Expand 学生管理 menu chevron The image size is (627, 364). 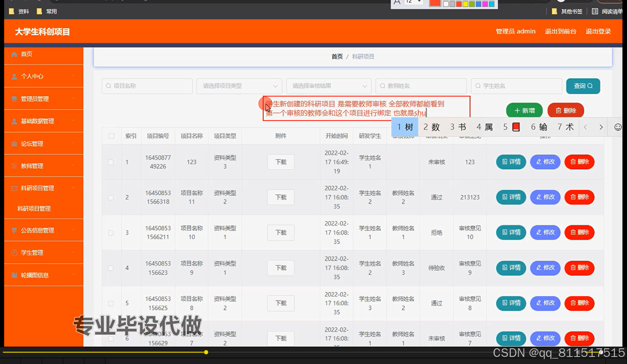pyautogui.click(x=73, y=252)
